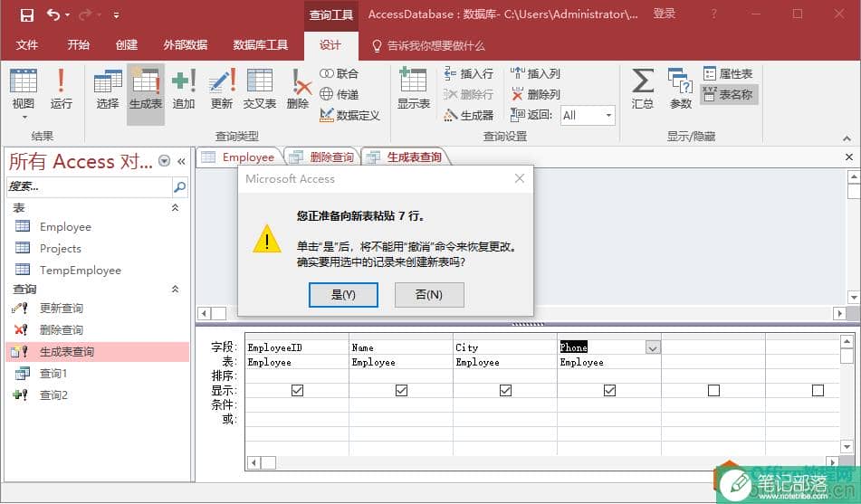
Task: Open the View (视图) button
Action: 23,93
